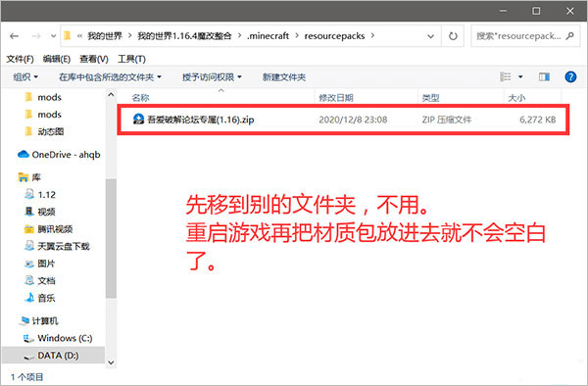Open the 查看(V) menu
588x386 pixels.
(94, 59)
